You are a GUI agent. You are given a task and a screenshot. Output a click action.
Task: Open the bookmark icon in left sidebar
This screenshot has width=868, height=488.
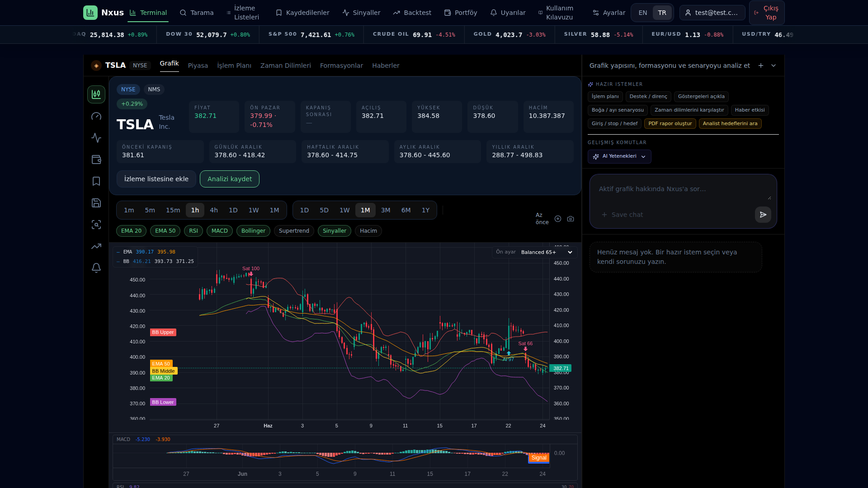(x=96, y=181)
